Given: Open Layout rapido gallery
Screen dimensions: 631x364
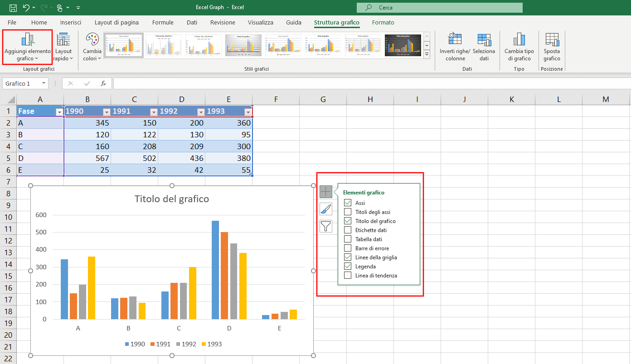Looking at the screenshot, I should tap(63, 47).
